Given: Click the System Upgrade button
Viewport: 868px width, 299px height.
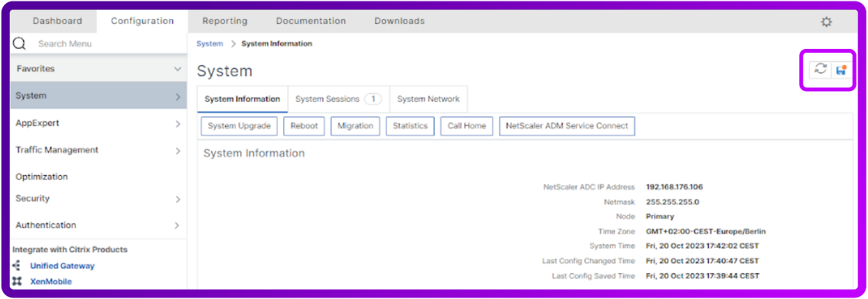Looking at the screenshot, I should [x=239, y=126].
